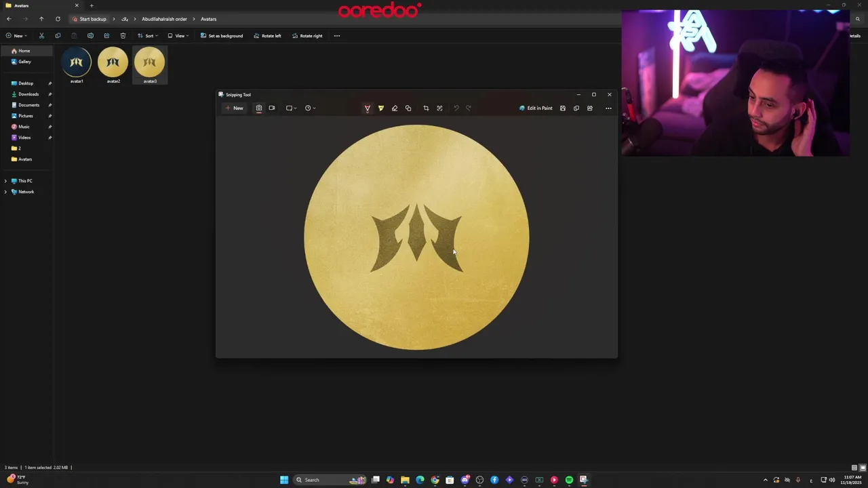Open Microsoft Edge from the taskbar
This screenshot has height=488, width=868.
tap(420, 480)
